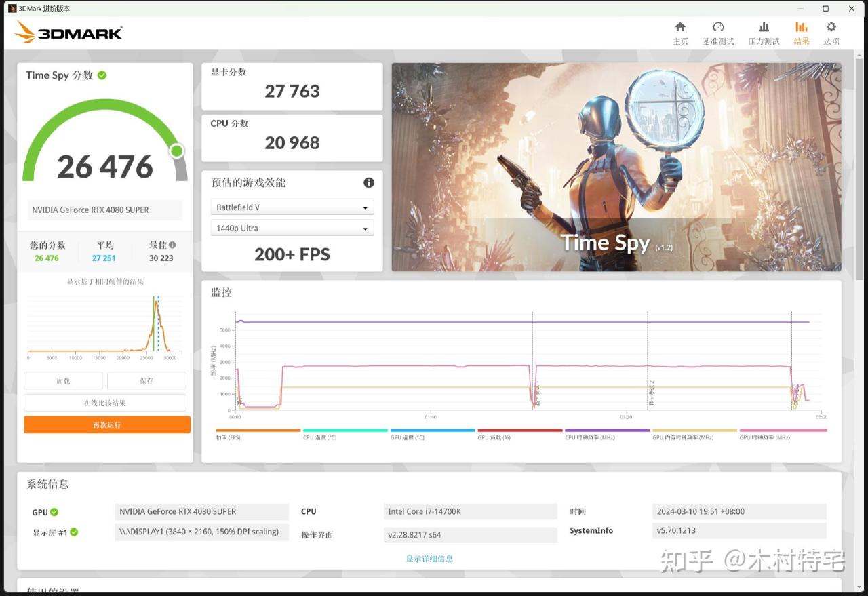Toggle the GPU 温度 (°C) legend series
This screenshot has height=596, width=868.
[x=433, y=434]
